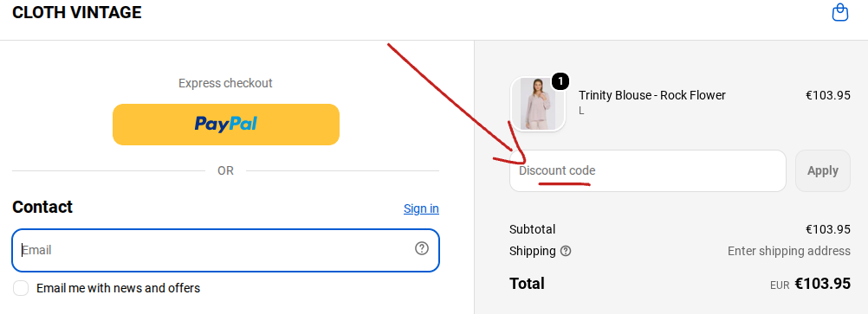The width and height of the screenshot is (868, 314).
Task: Open the shopping bag cart icon
Action: 839,12
